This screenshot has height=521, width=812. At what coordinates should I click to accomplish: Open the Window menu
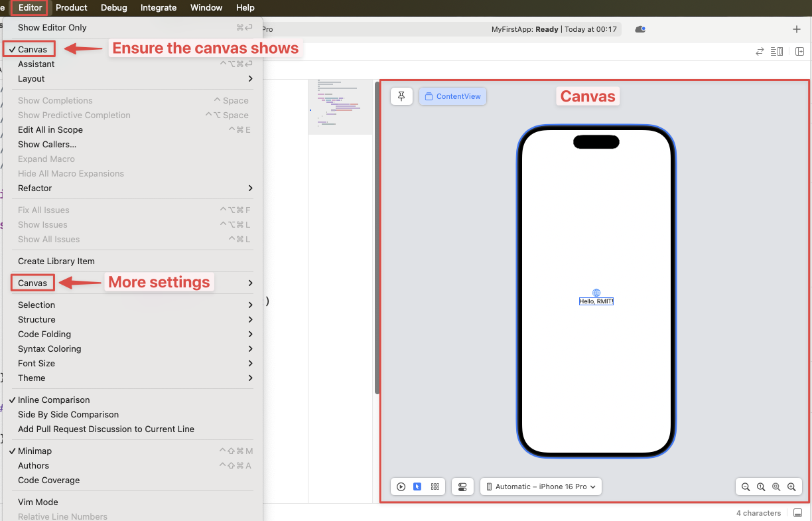pos(206,7)
